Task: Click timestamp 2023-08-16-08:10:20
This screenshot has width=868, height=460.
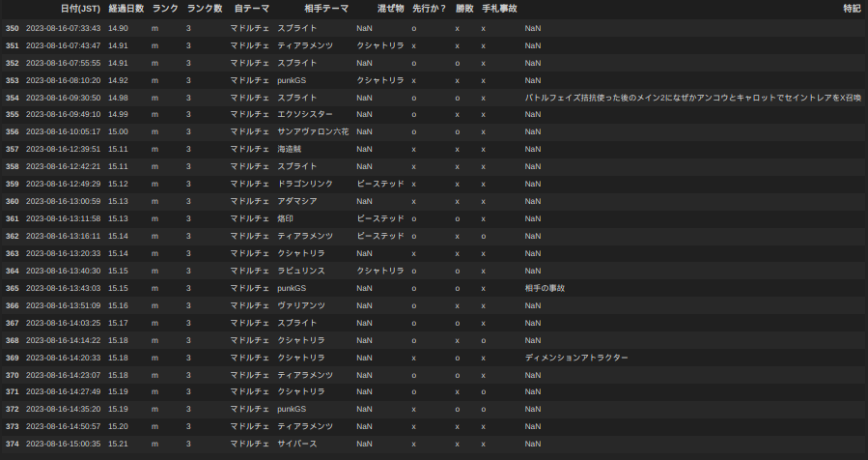Action: (63, 80)
